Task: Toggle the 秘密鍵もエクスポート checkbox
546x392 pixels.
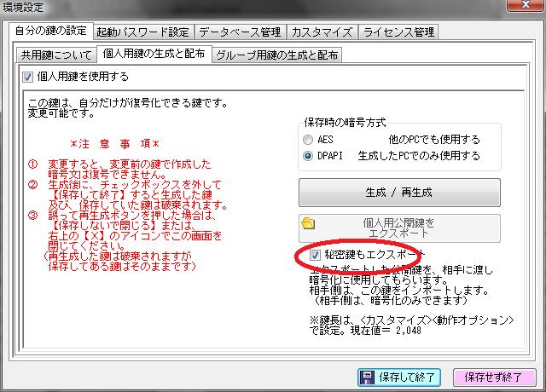Action: point(315,256)
